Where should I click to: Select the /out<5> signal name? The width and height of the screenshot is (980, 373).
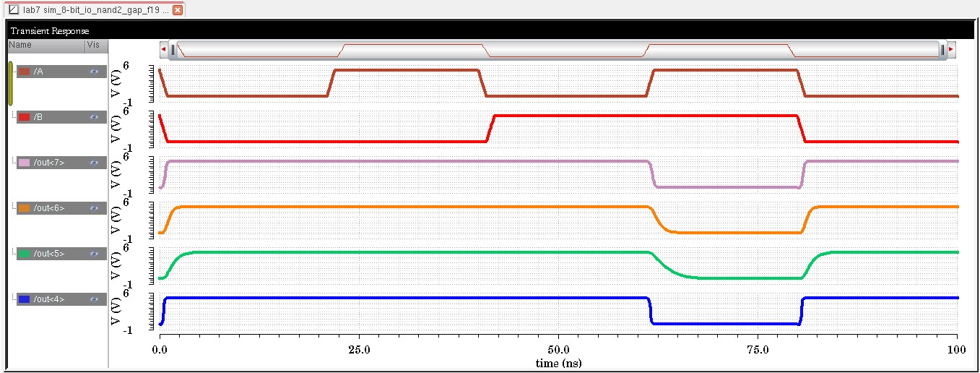(x=48, y=254)
